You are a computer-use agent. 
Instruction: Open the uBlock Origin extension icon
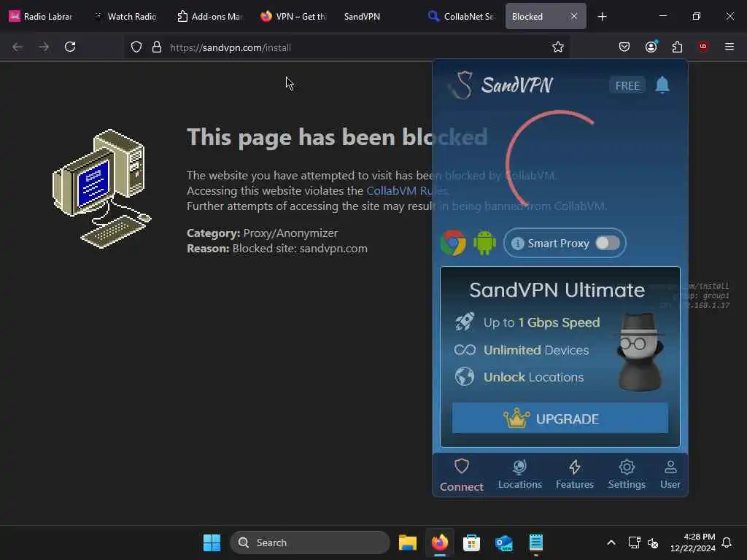[703, 47]
